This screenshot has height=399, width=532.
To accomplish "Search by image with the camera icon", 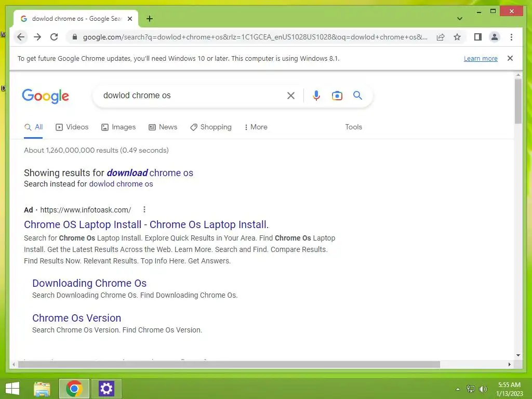I will pos(337,96).
